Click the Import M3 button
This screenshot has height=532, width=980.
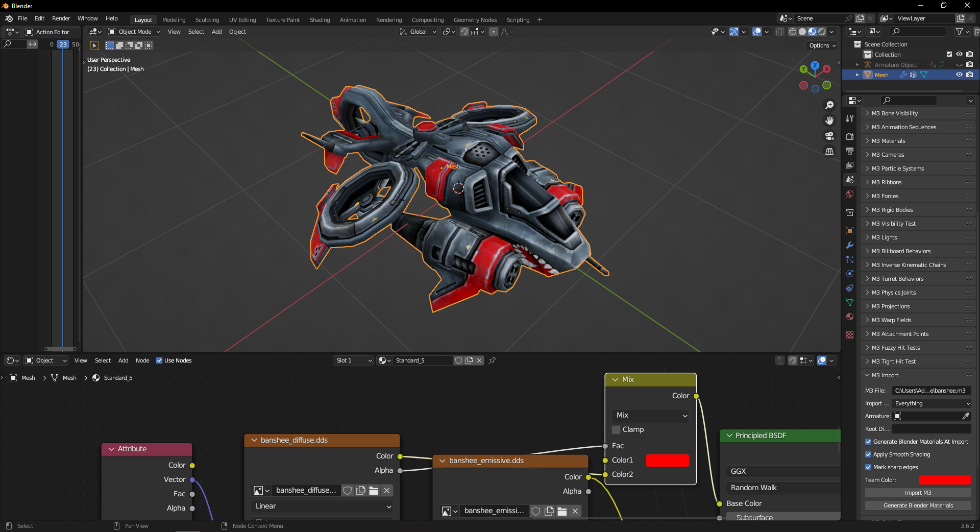(x=918, y=493)
